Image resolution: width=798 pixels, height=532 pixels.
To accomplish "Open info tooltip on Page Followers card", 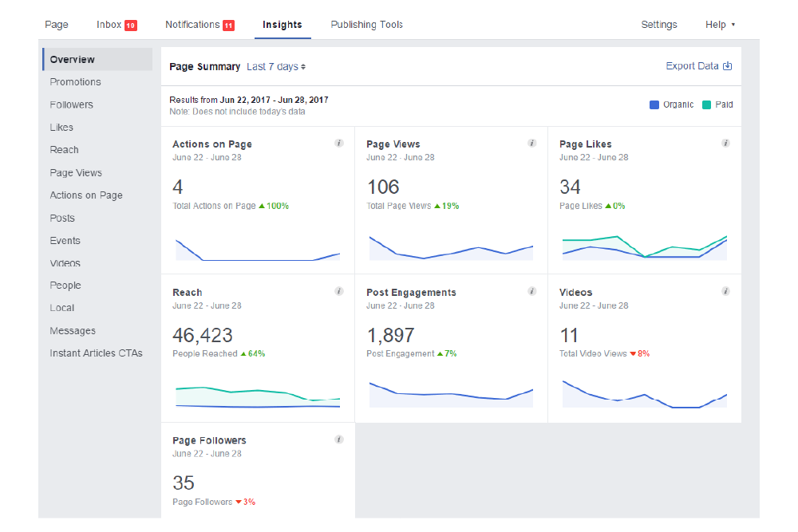I will [338, 439].
